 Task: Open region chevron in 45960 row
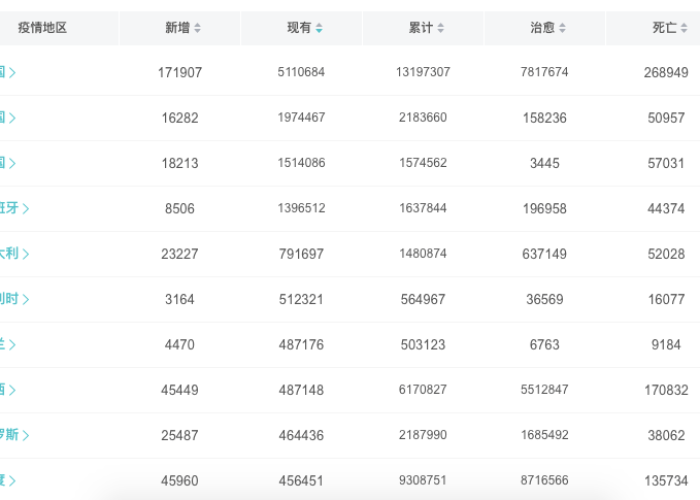point(12,481)
